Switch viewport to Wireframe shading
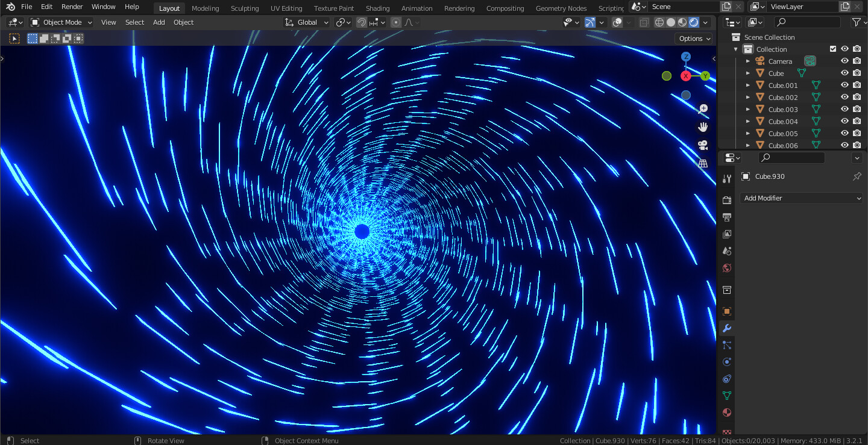 click(659, 22)
